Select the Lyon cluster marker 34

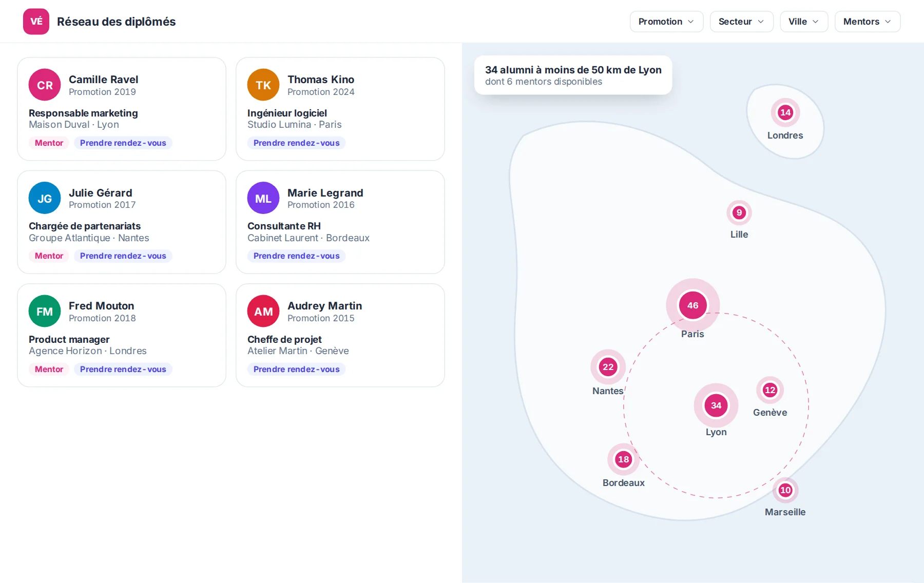coord(716,405)
